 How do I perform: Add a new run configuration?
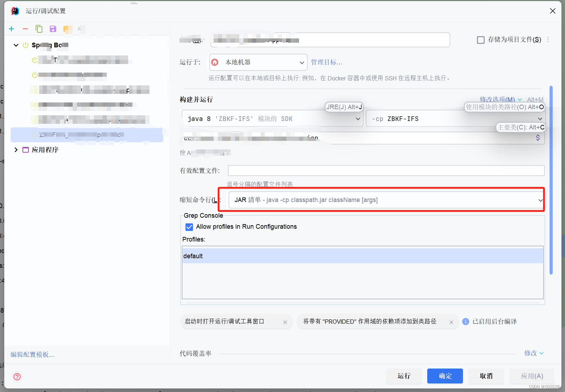[x=12, y=29]
